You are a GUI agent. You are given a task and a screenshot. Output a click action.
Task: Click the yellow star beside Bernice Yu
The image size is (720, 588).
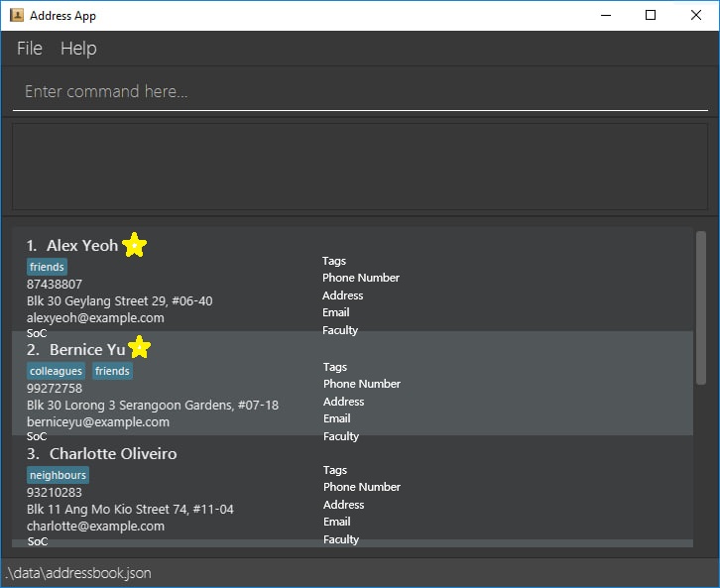click(x=139, y=348)
